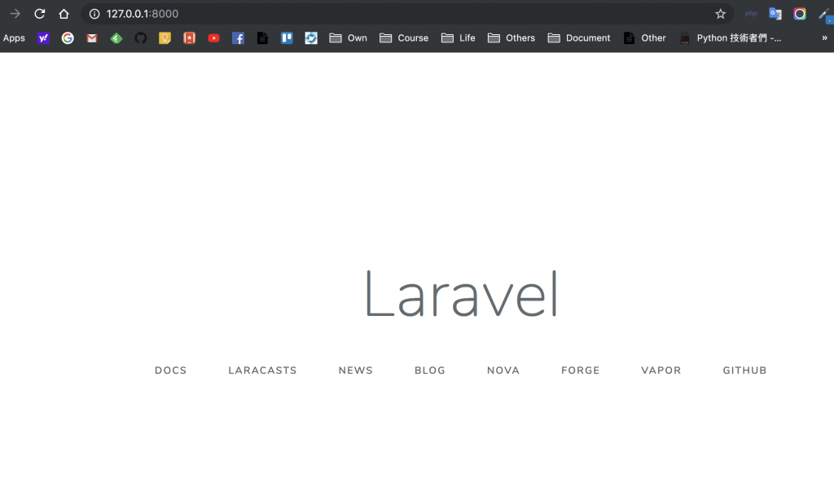Open the Apps bookmarks shortcut

14,37
